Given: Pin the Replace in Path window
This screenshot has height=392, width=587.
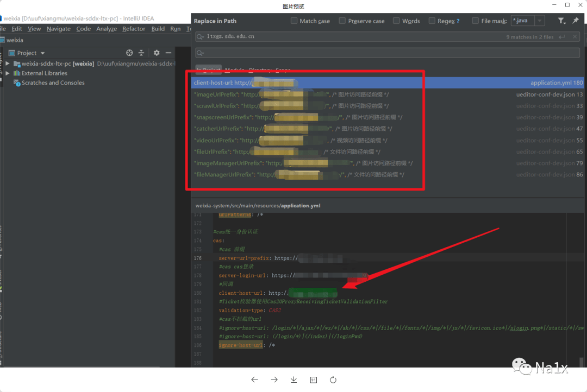Looking at the screenshot, I should [x=576, y=21].
